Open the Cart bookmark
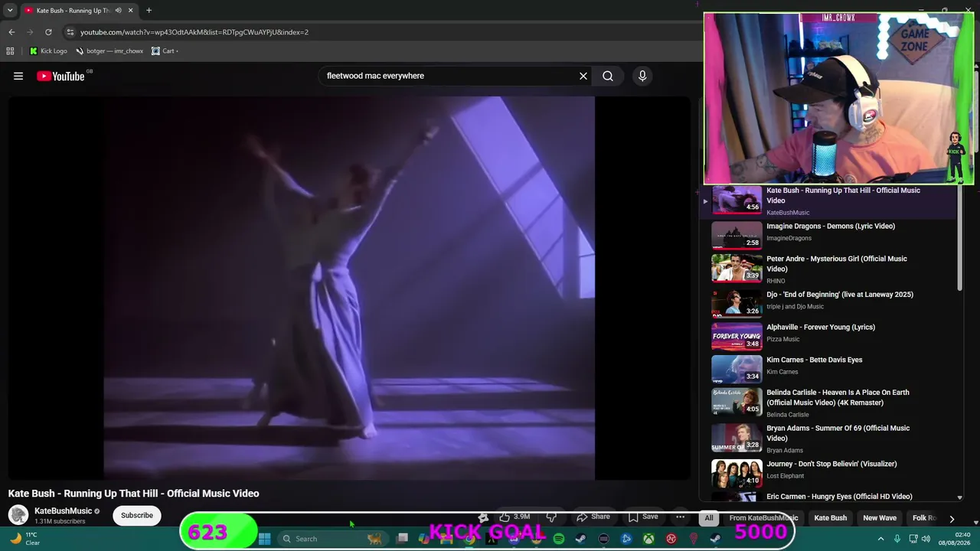980x551 pixels. tap(165, 51)
